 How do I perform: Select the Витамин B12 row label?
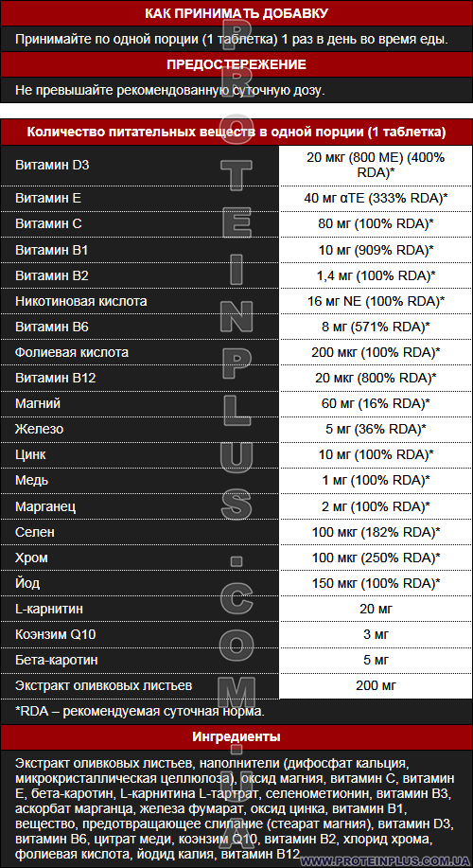(x=55, y=379)
